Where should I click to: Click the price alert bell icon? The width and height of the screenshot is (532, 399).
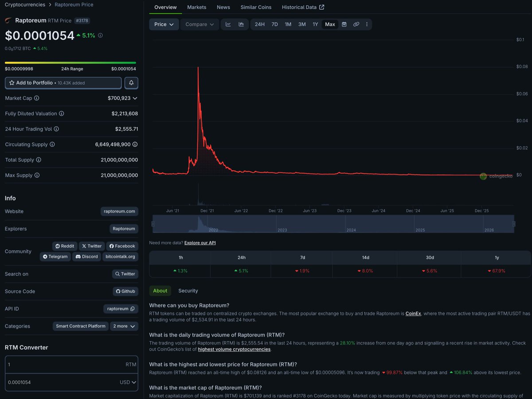click(x=131, y=83)
